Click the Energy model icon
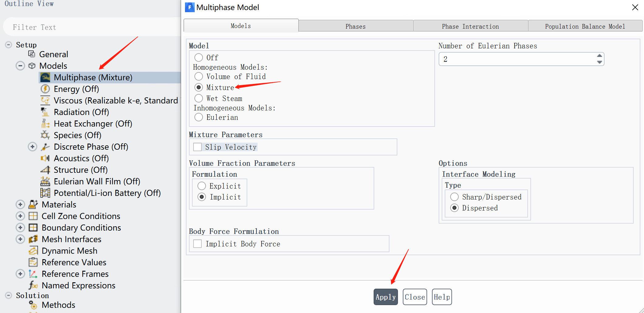This screenshot has width=644, height=313. pos(45,89)
